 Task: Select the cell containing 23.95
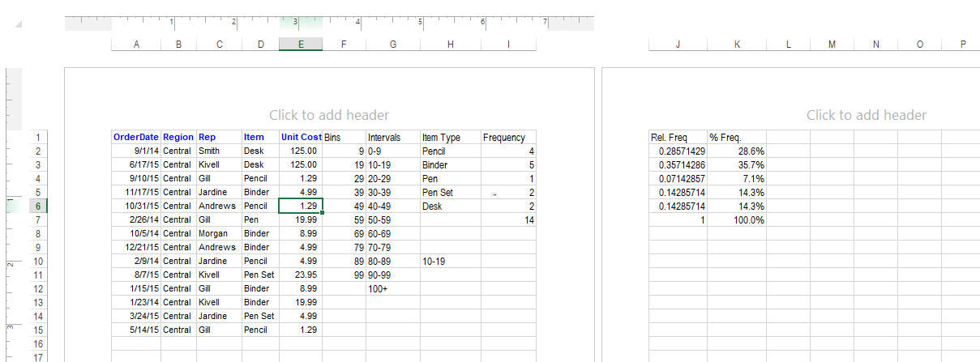301,275
